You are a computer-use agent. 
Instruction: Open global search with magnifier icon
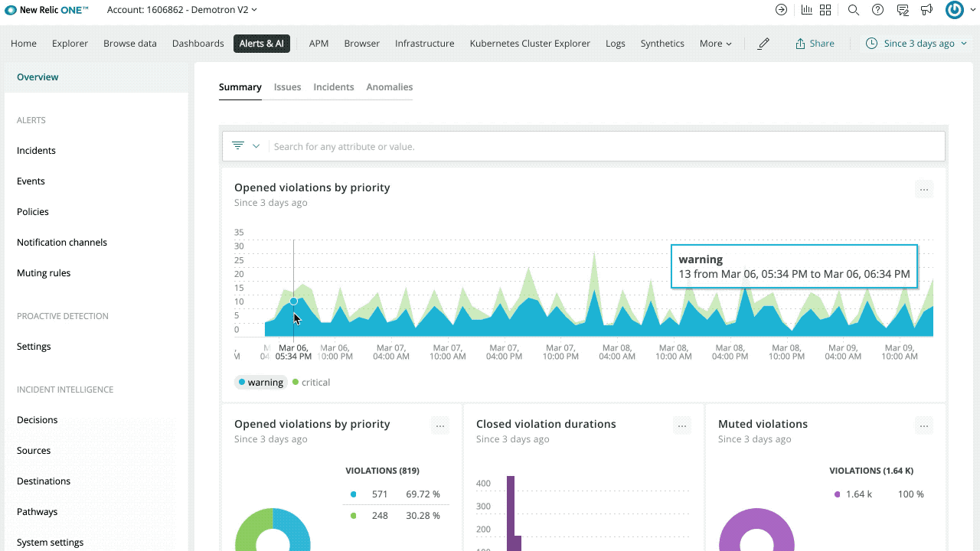[x=853, y=10]
